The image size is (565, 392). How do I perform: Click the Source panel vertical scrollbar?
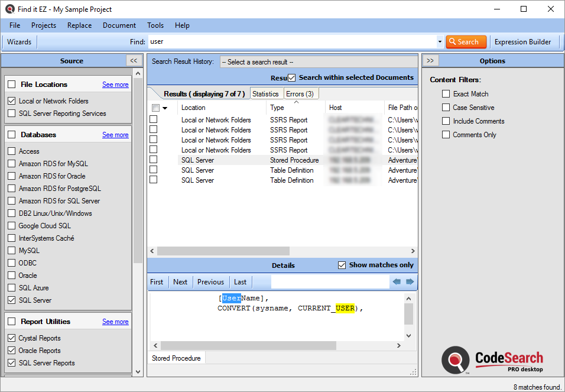click(x=138, y=171)
